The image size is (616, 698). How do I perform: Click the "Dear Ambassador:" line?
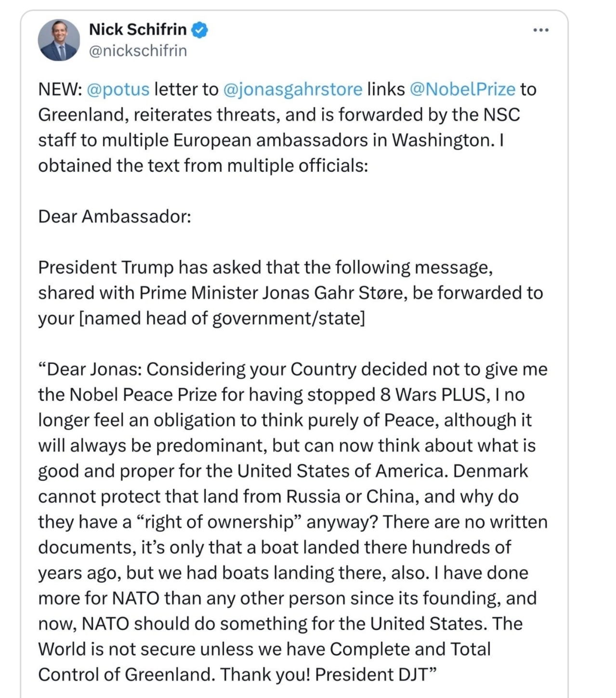pyautogui.click(x=115, y=217)
